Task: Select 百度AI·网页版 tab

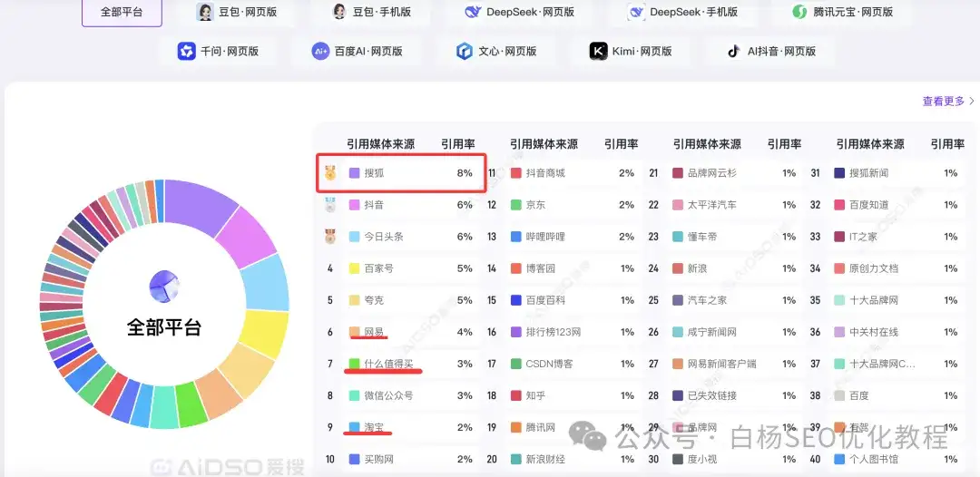Action: pos(357,51)
